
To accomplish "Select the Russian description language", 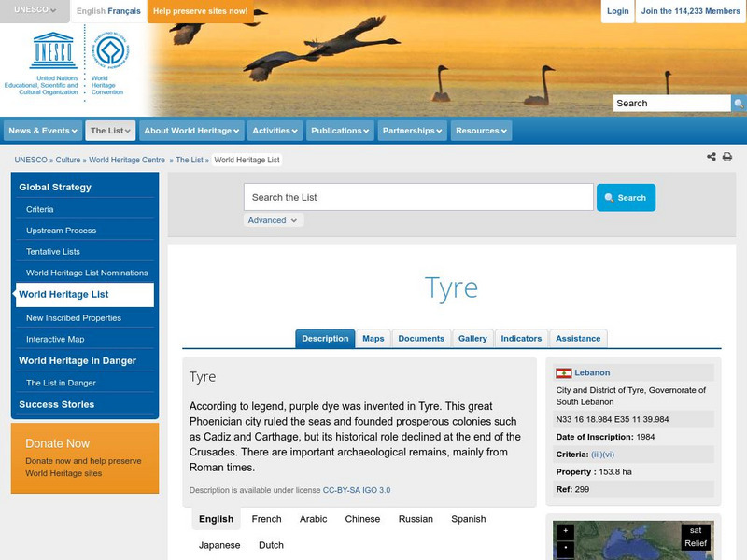I will pyautogui.click(x=416, y=519).
